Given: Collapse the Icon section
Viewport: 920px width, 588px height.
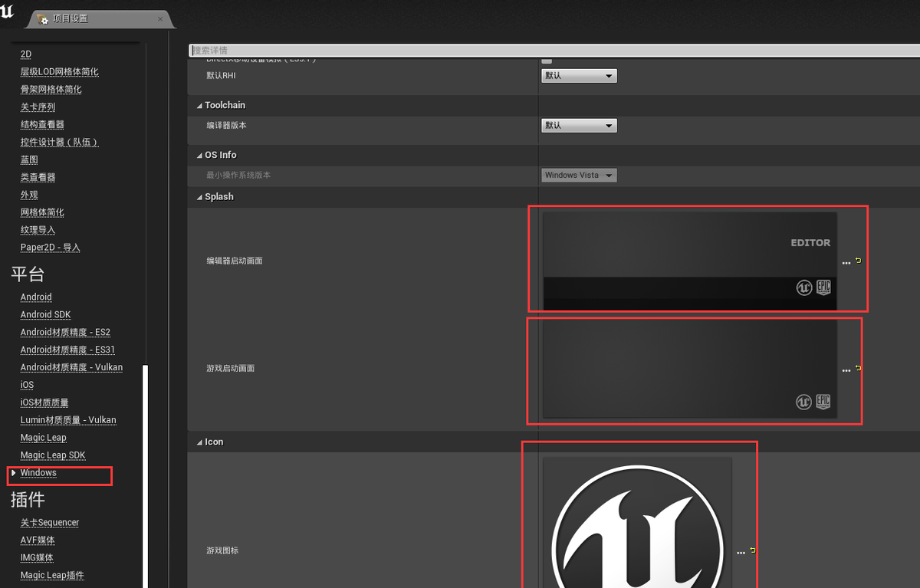Looking at the screenshot, I should click(x=200, y=442).
